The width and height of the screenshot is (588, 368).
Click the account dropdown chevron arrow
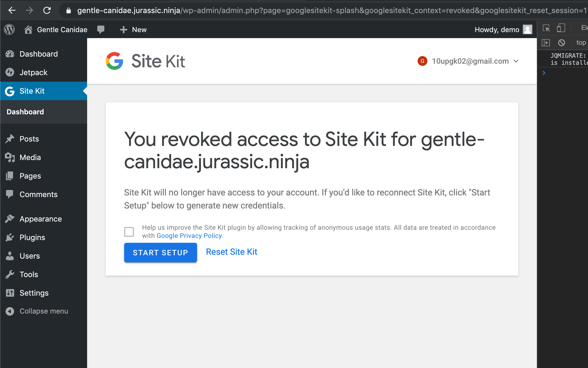pos(516,61)
